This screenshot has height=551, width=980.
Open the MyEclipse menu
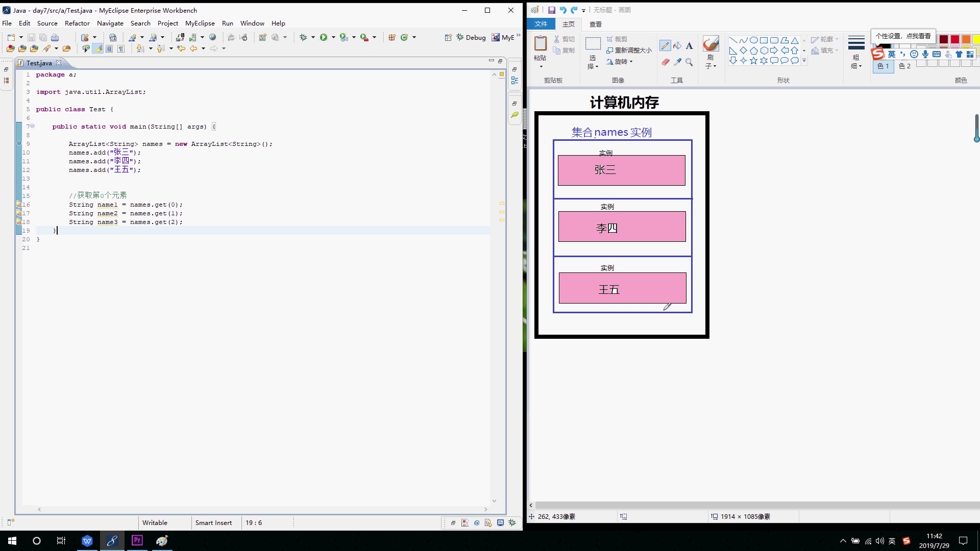click(200, 23)
